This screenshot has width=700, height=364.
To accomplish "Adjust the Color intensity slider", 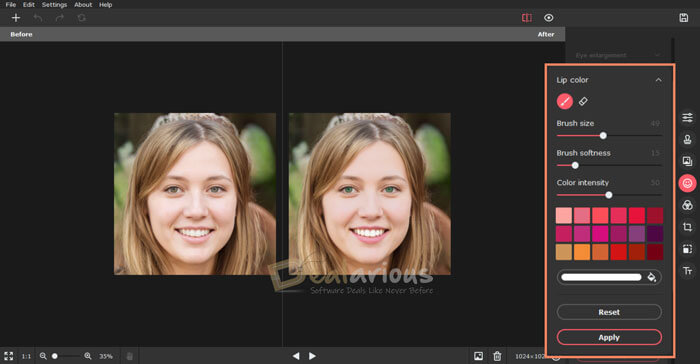I will pyautogui.click(x=609, y=195).
